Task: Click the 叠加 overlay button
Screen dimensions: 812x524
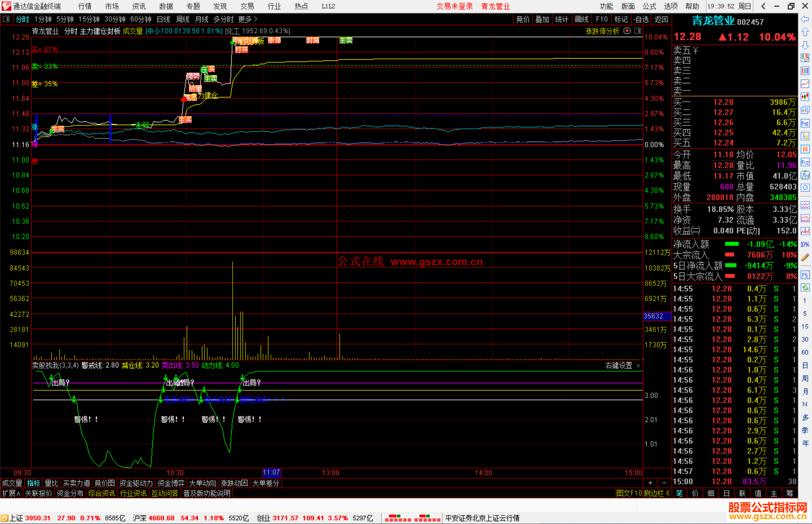Action: tap(542, 19)
